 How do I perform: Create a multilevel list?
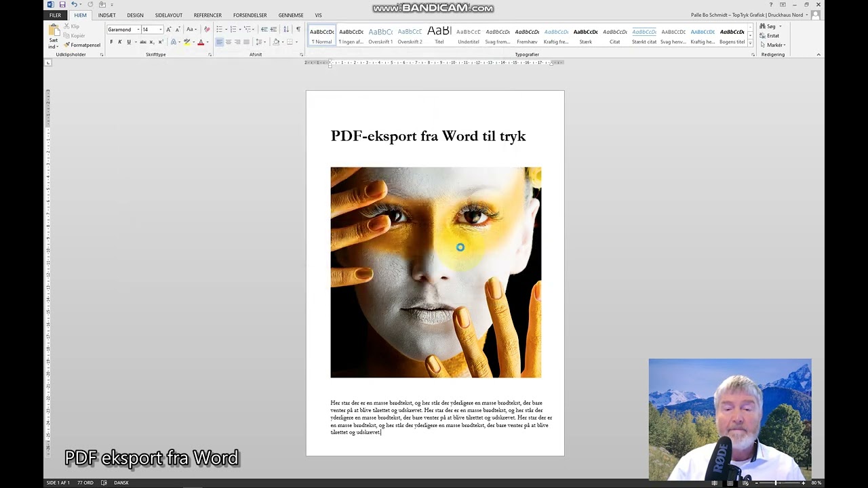tap(248, 30)
